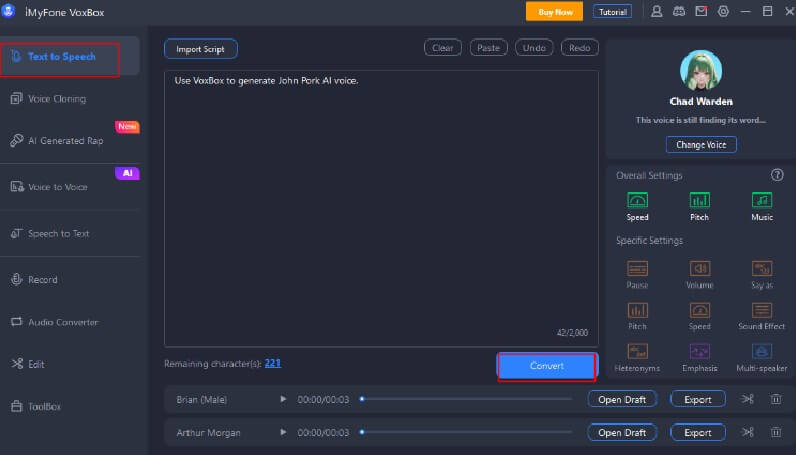Open the Music overall setting
Viewport: 796px width, 455px height.
point(761,206)
